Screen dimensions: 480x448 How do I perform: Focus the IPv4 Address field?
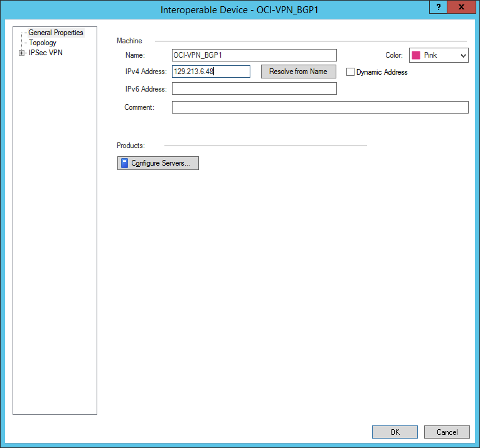point(211,72)
